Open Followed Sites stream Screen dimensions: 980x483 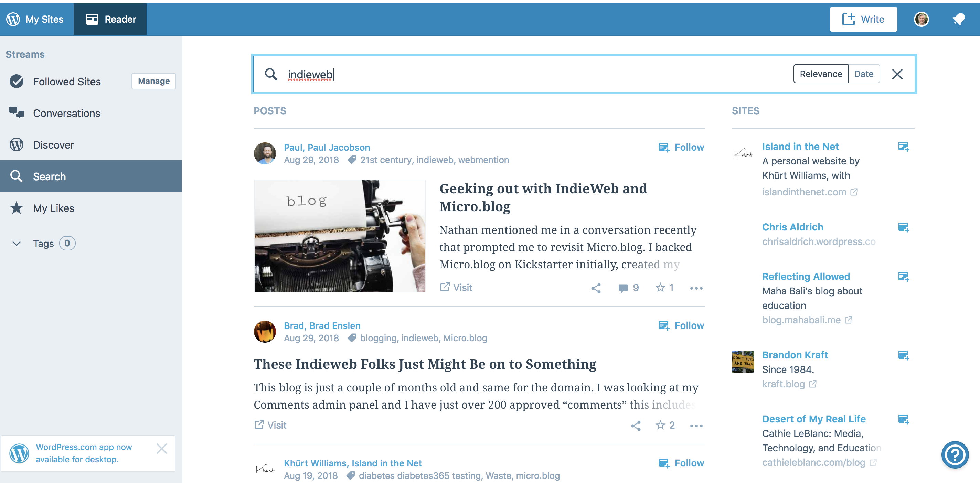66,82
